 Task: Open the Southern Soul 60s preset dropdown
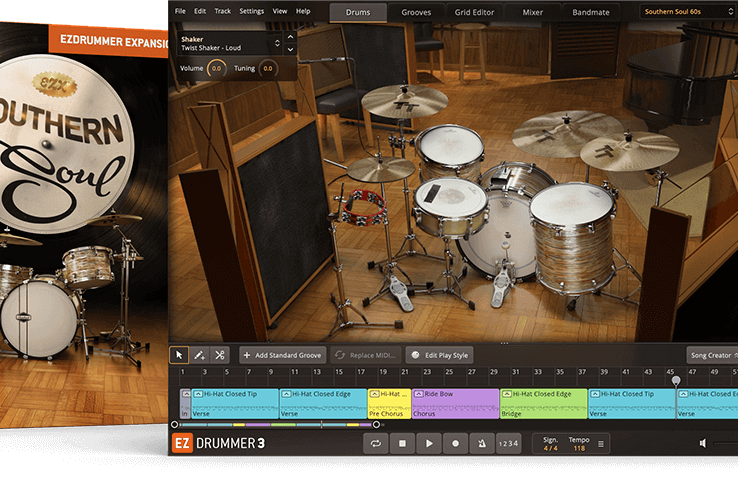click(689, 12)
